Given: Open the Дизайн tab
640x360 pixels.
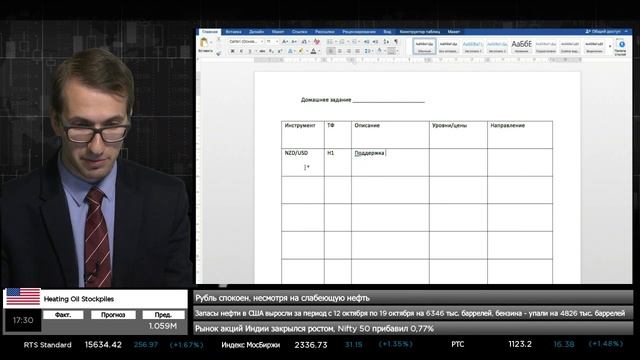Looking at the screenshot, I should [256, 31].
